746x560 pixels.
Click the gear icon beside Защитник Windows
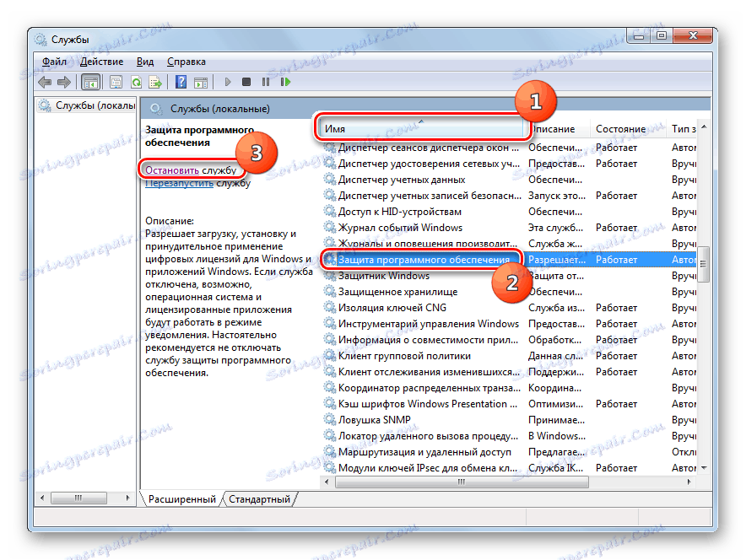(329, 276)
